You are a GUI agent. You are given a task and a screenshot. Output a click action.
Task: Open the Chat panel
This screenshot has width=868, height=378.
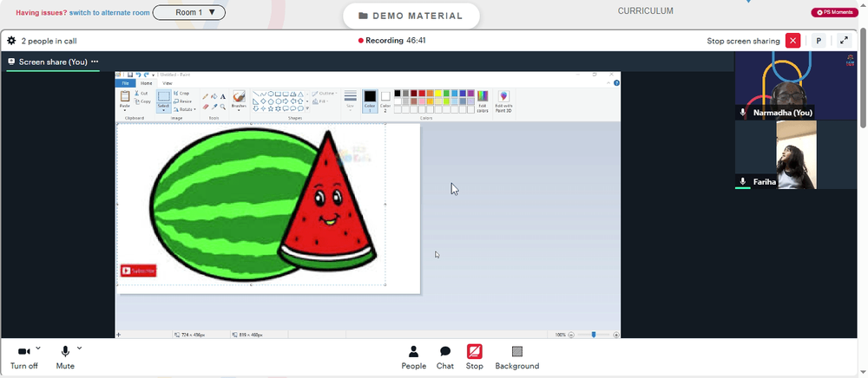coord(444,357)
